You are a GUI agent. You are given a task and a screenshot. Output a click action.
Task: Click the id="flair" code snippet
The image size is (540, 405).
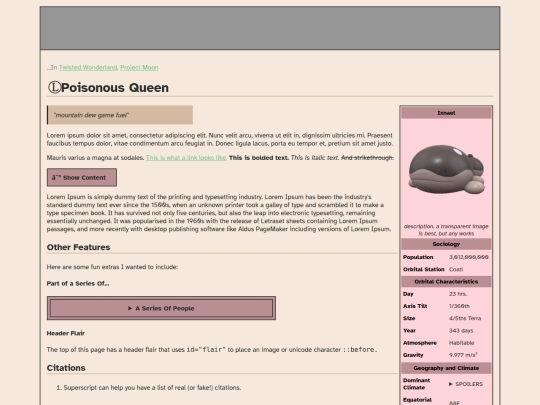(x=206, y=350)
